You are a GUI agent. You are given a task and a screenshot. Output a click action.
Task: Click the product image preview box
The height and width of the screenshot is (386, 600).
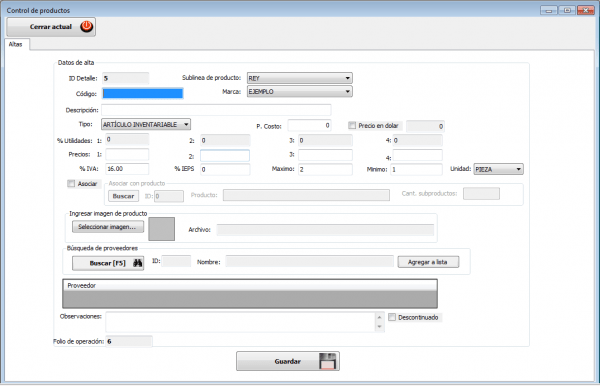click(x=161, y=229)
